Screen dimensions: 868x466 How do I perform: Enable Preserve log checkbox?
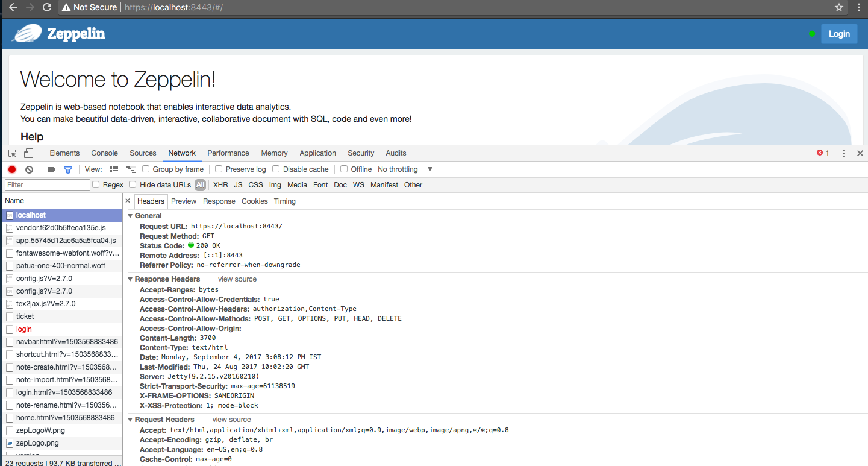pyautogui.click(x=219, y=169)
